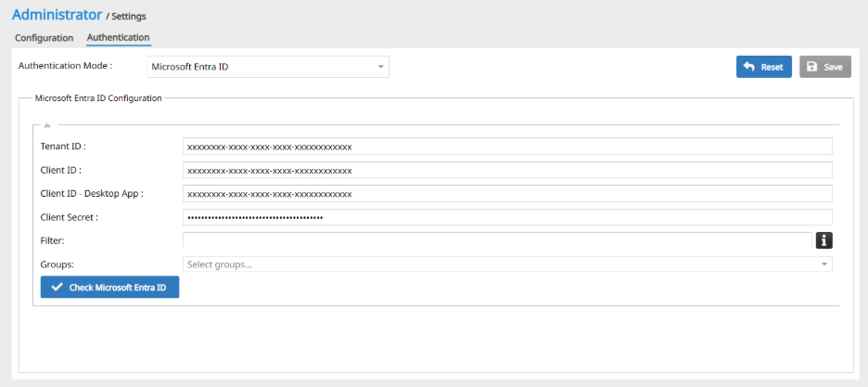Viewport: 868px width, 387px height.
Task: Run Check Microsoft Entra ID
Action: [109, 288]
